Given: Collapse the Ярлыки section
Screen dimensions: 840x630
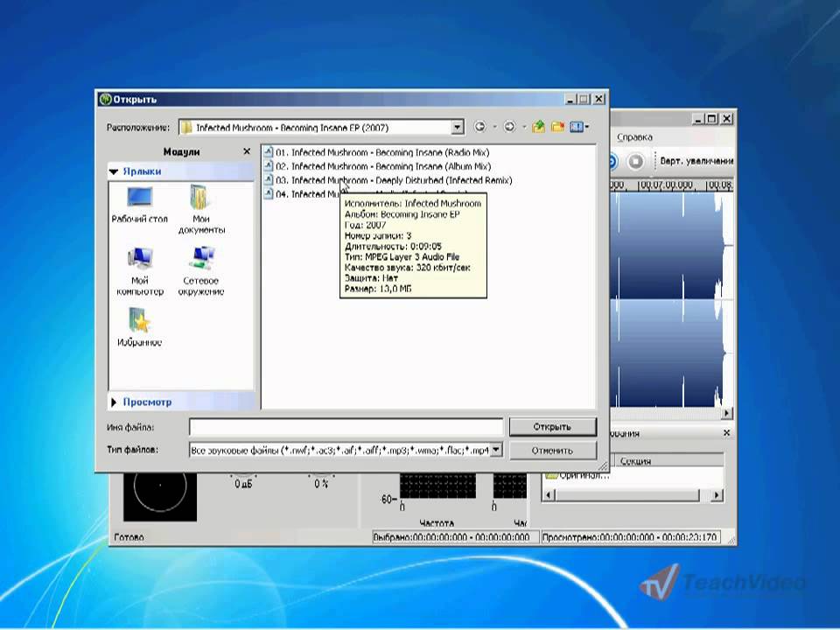Looking at the screenshot, I should point(114,172).
